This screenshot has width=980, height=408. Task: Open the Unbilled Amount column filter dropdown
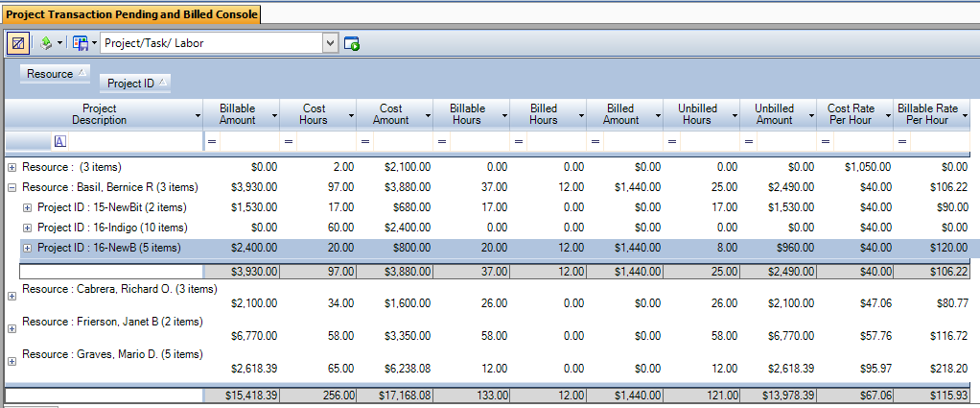811,116
